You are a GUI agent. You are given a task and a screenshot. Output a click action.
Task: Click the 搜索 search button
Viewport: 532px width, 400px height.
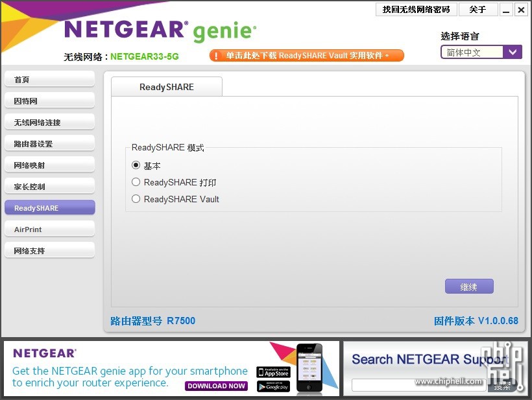click(503, 386)
